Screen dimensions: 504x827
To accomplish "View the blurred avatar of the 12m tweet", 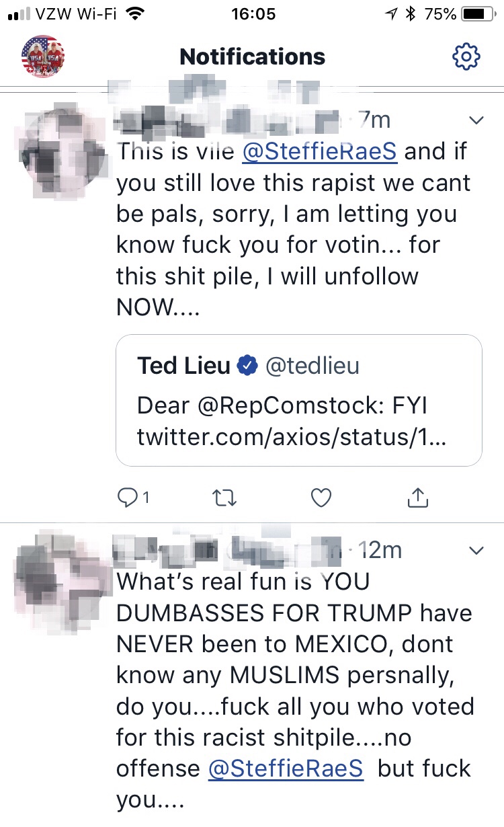I will pos(54,572).
